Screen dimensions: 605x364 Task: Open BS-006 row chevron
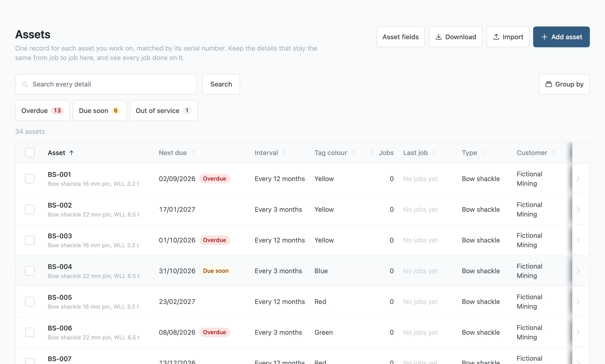point(578,332)
